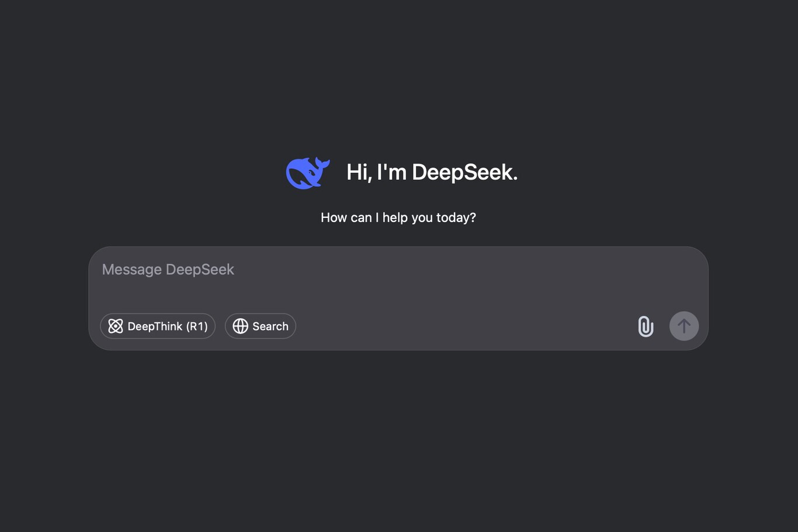Click the globe icon next to Search label
This screenshot has width=798, height=532.
pos(240,326)
